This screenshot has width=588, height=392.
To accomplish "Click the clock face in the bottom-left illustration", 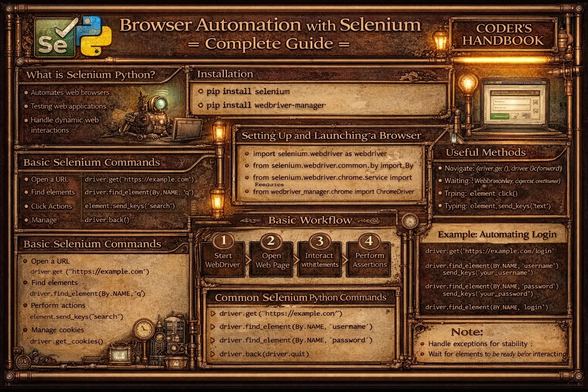I will pyautogui.click(x=144, y=330).
